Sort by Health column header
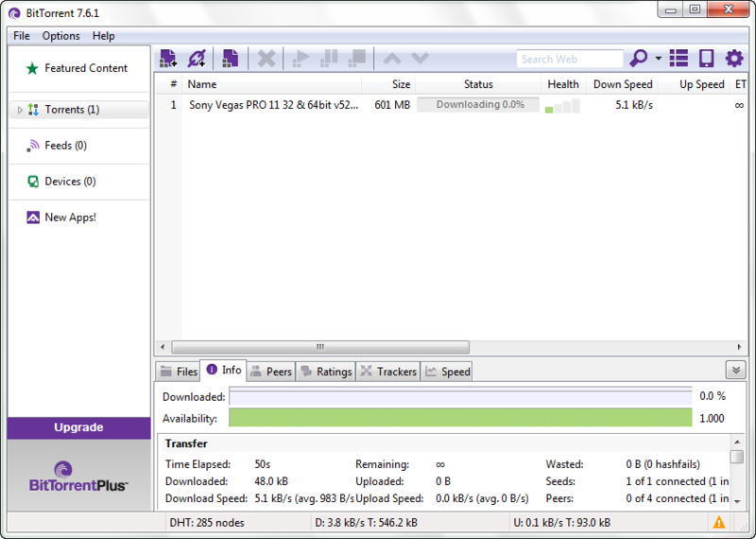The width and height of the screenshot is (756, 539). click(563, 84)
